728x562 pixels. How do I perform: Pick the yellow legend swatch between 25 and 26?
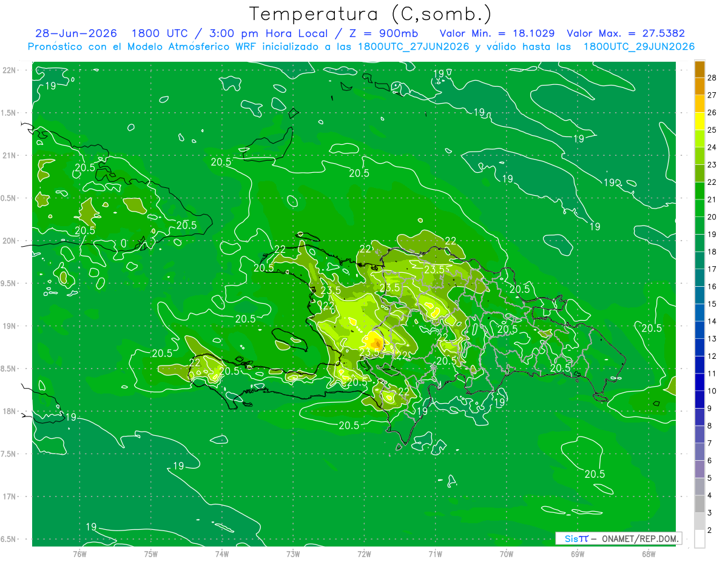tap(700, 121)
